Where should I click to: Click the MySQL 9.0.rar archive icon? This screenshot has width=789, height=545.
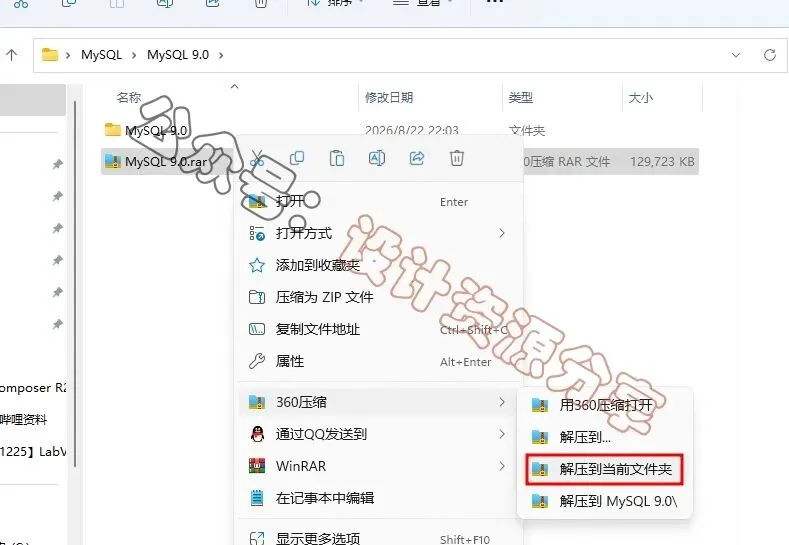click(x=112, y=161)
